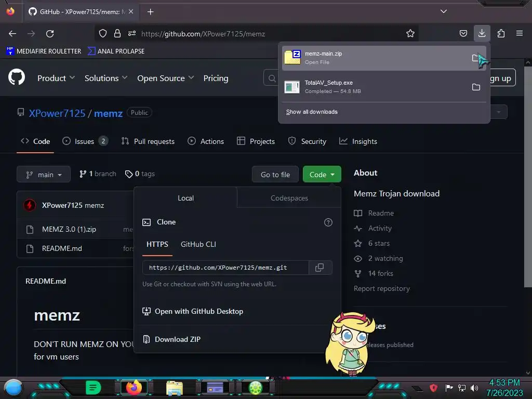Choose Open with GitHub Desktop
532x399 pixels.
(x=193, y=312)
